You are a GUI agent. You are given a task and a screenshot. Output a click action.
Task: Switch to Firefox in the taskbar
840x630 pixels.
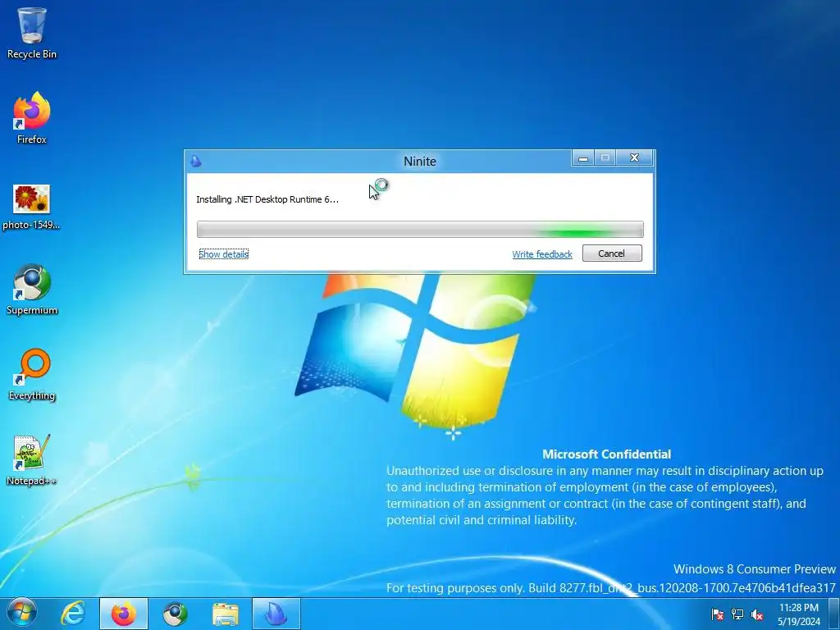[124, 614]
